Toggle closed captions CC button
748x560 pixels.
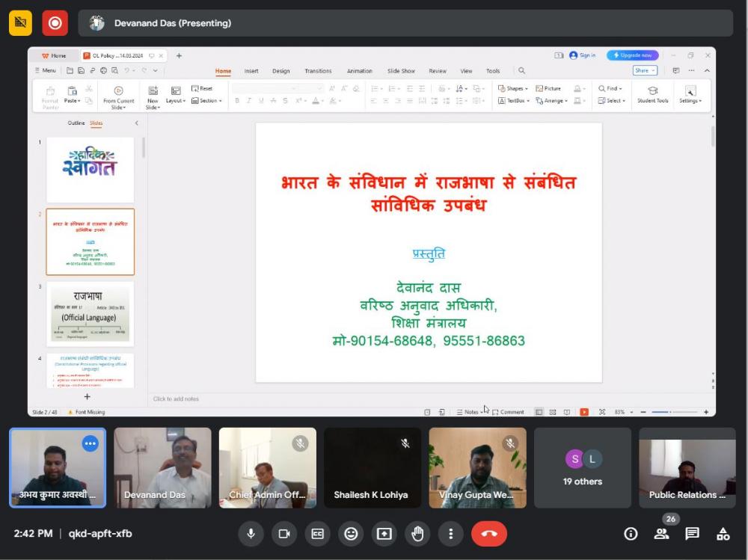click(x=318, y=534)
